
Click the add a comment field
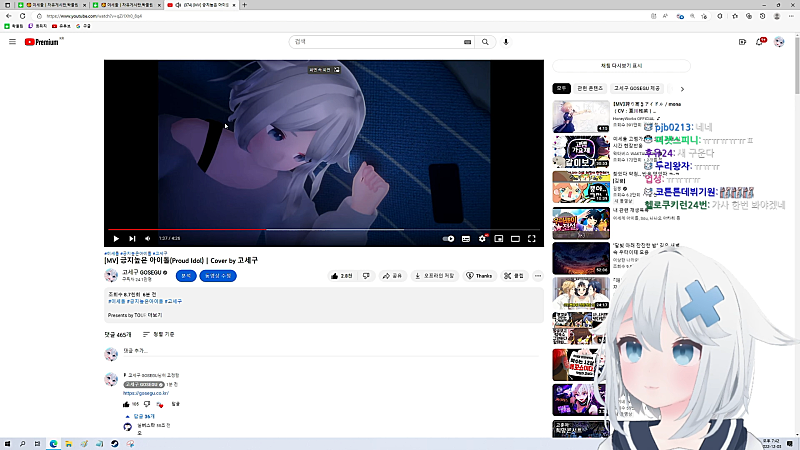click(x=332, y=351)
